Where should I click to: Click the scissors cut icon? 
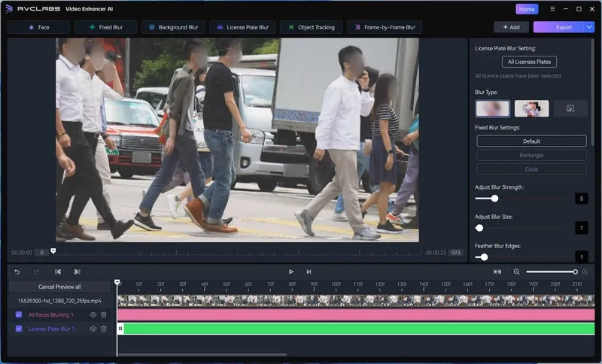[78, 271]
